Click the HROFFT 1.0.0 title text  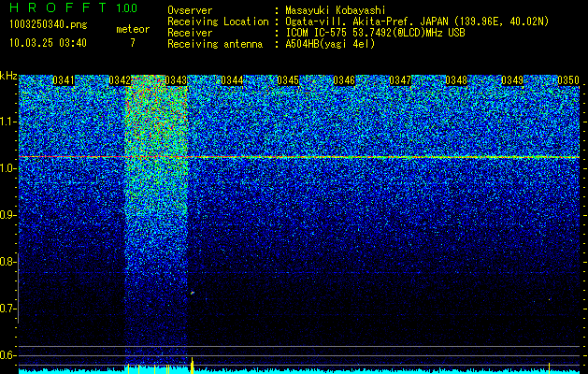pos(73,7)
